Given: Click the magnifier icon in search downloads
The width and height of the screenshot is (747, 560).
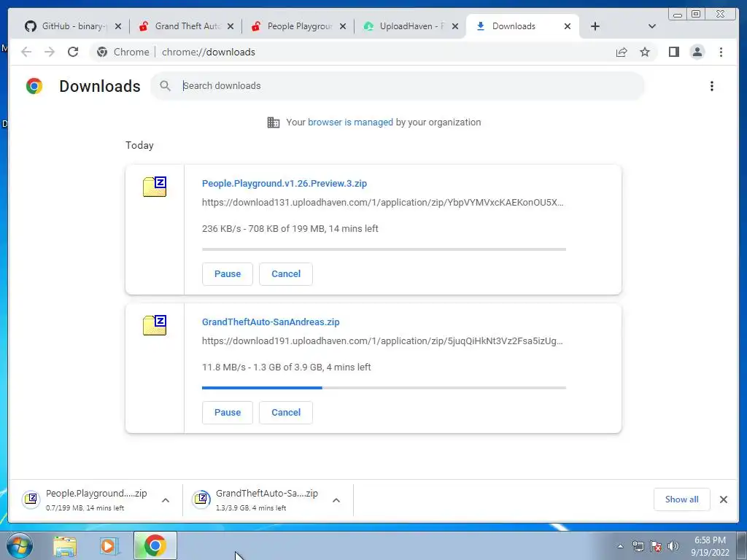Looking at the screenshot, I should pyautogui.click(x=165, y=86).
